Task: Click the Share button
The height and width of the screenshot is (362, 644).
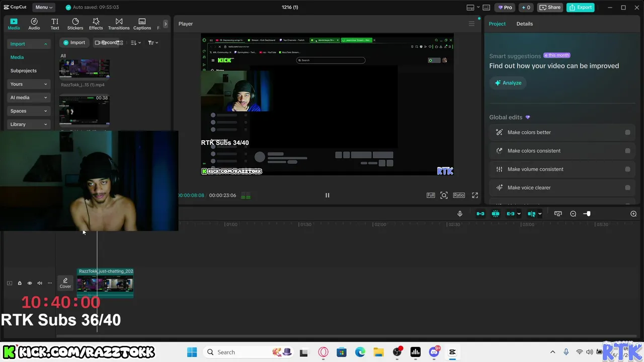Action: [x=550, y=7]
